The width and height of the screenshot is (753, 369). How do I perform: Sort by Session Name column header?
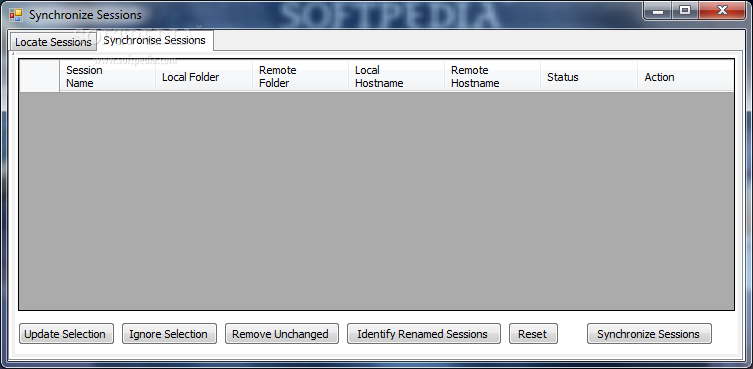108,76
